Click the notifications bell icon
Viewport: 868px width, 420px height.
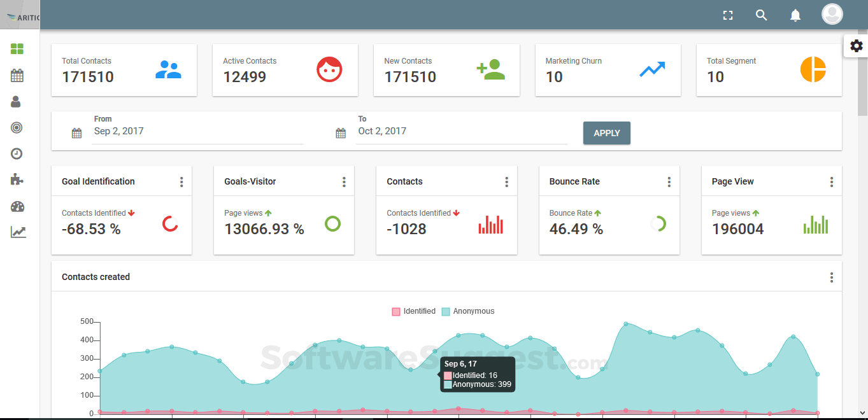click(795, 15)
